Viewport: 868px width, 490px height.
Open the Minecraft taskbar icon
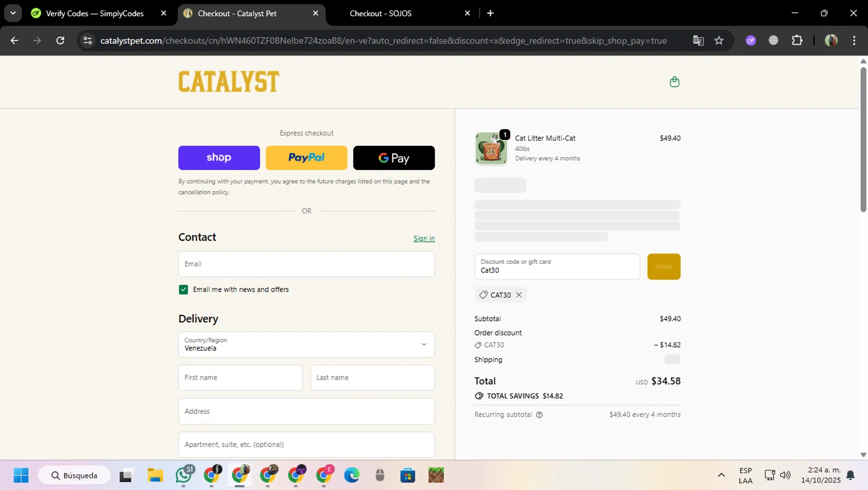pos(436,476)
